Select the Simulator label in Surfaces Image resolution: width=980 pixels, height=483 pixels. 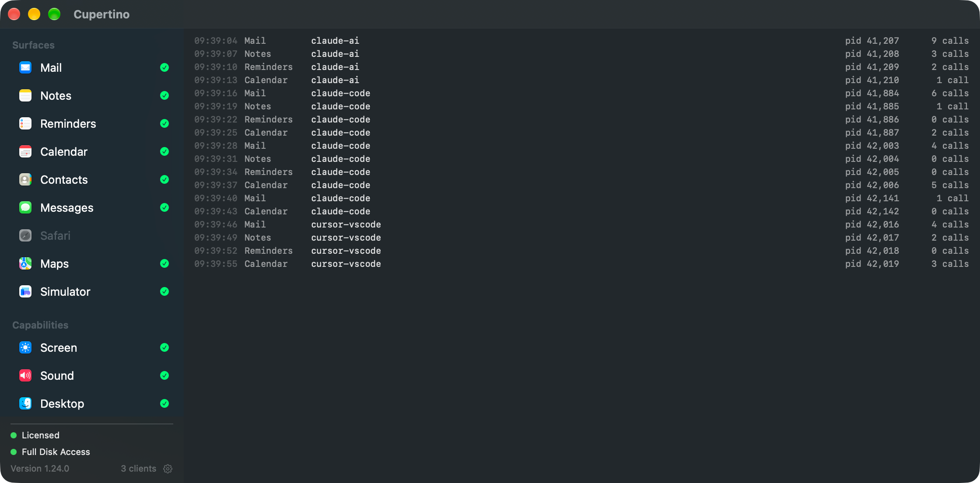[65, 292]
